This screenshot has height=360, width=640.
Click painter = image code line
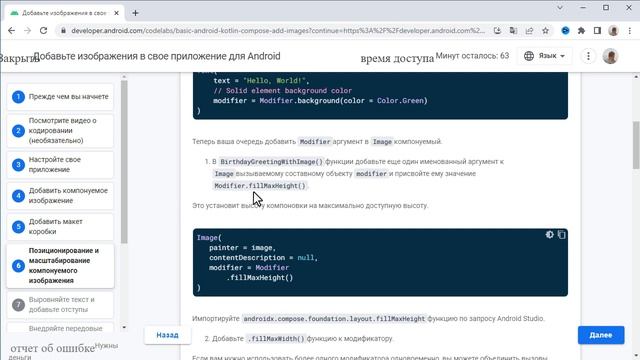pyautogui.click(x=242, y=248)
